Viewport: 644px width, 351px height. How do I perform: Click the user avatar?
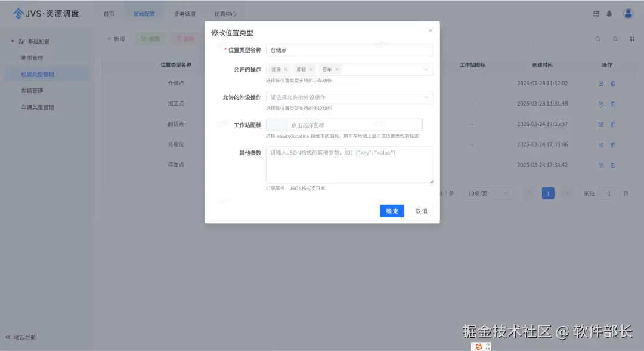(628, 13)
